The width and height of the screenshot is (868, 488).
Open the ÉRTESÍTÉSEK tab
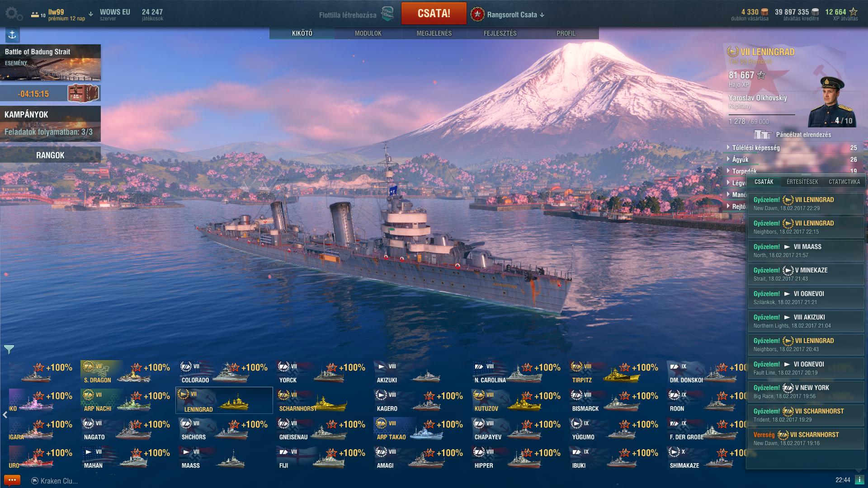click(802, 182)
